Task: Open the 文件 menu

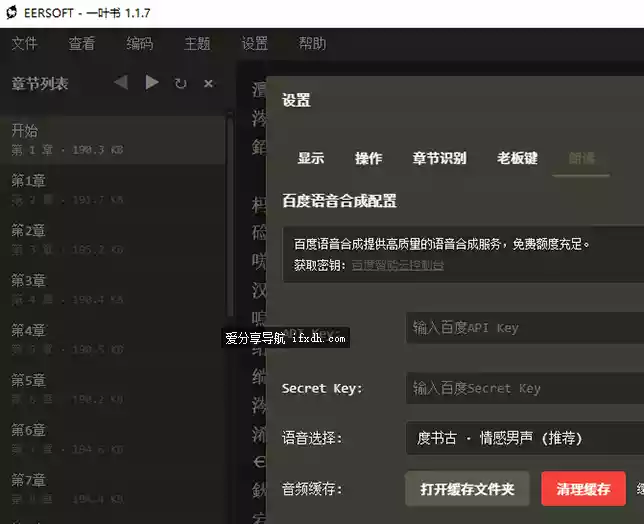Action: 24,43
